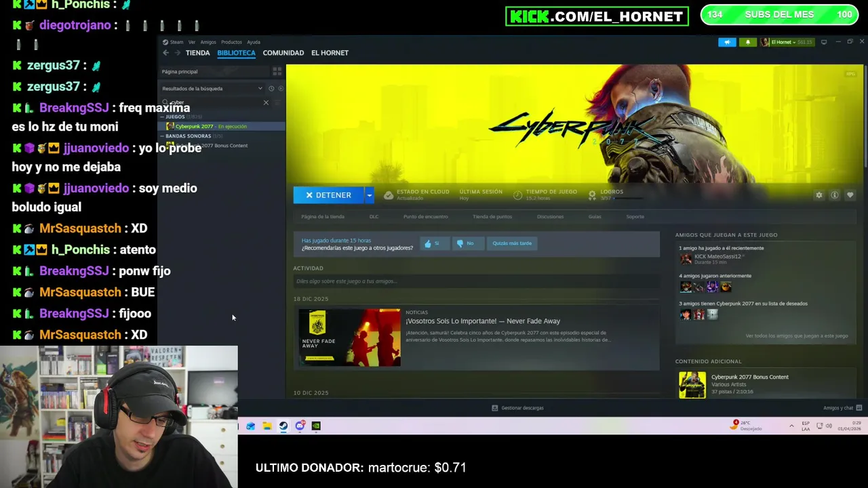The height and width of the screenshot is (488, 868).
Task: Go to the BIBLIOTECA tab
Action: pyautogui.click(x=236, y=53)
